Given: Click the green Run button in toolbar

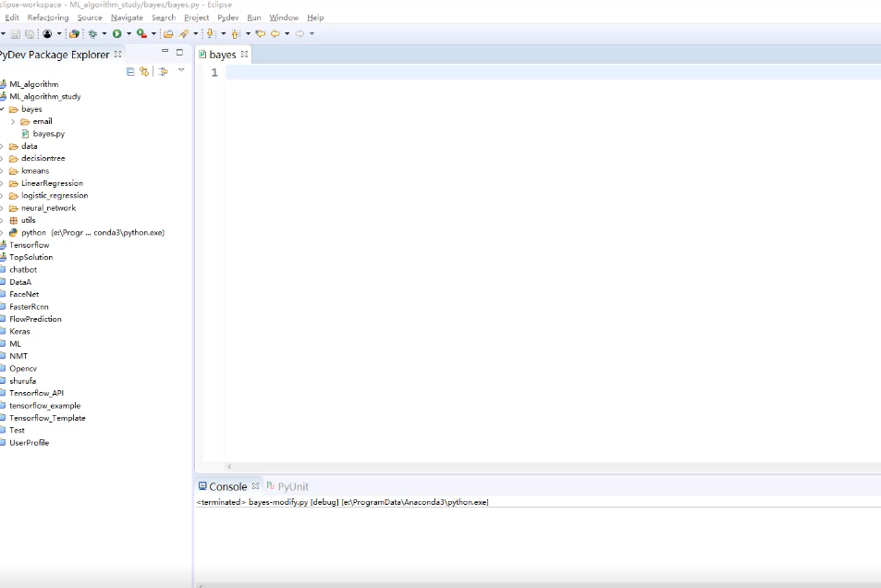Looking at the screenshot, I should (117, 34).
